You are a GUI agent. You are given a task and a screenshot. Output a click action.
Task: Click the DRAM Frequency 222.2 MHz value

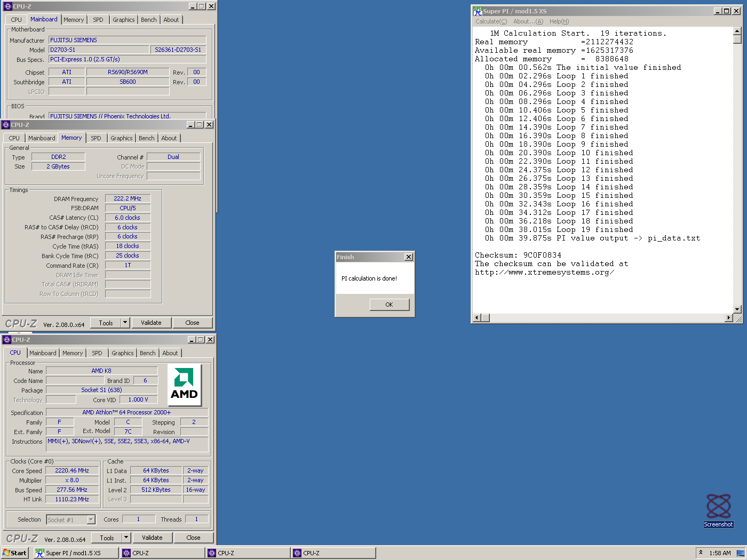coord(128,198)
